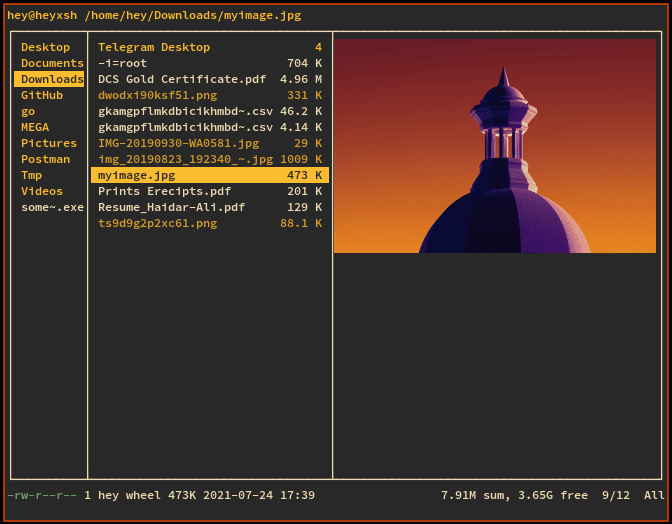The width and height of the screenshot is (672, 524).
Task: Select Resume_Haidar-Ali.pdf
Action: tap(210, 207)
